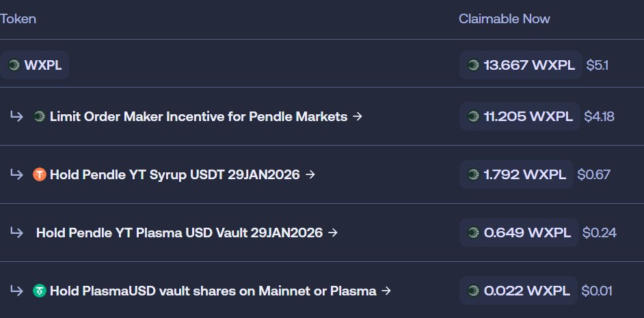Click the green icon beside Hold PlasmaUSD vault shares
This screenshot has width=644, height=318.
point(40,291)
